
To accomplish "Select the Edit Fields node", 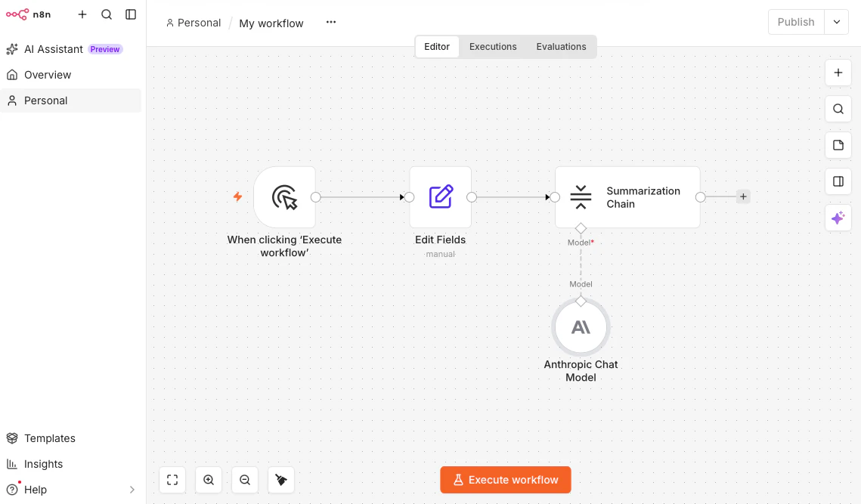I will coord(441,197).
